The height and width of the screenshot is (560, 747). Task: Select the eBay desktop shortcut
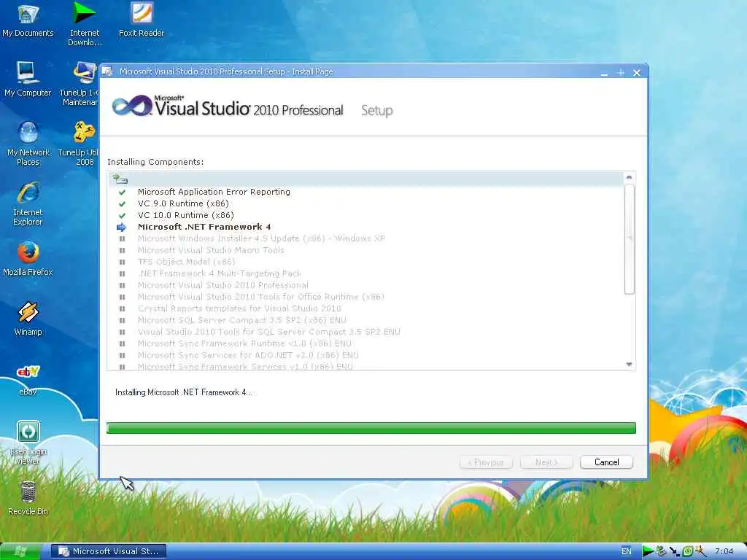pyautogui.click(x=28, y=379)
